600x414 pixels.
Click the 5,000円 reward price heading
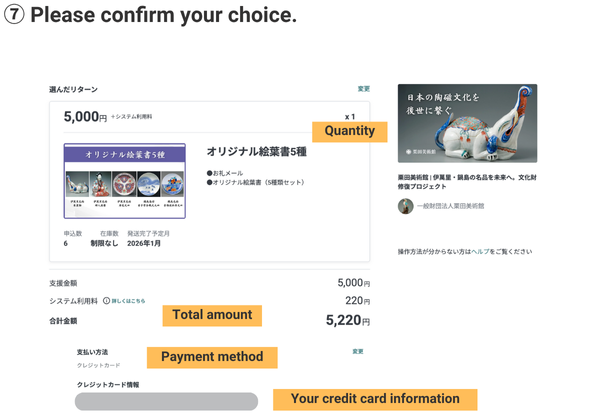pos(85,116)
